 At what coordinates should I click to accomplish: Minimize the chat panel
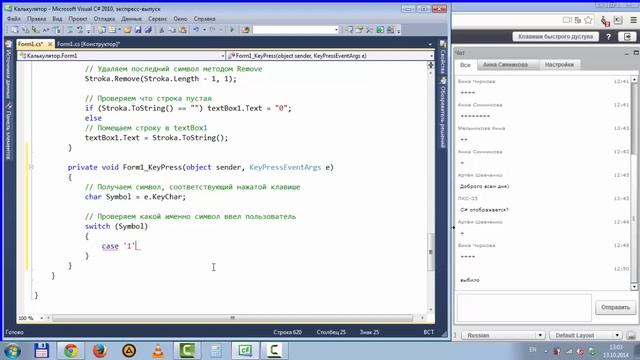(x=627, y=53)
